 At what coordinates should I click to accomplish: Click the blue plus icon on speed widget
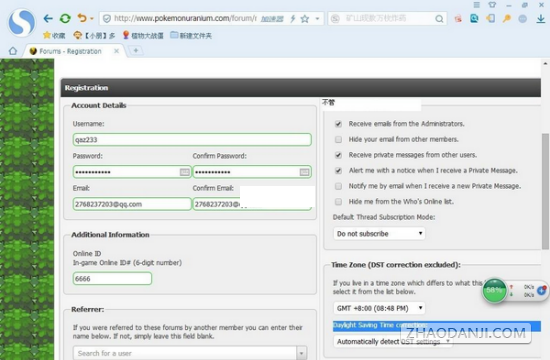542,291
